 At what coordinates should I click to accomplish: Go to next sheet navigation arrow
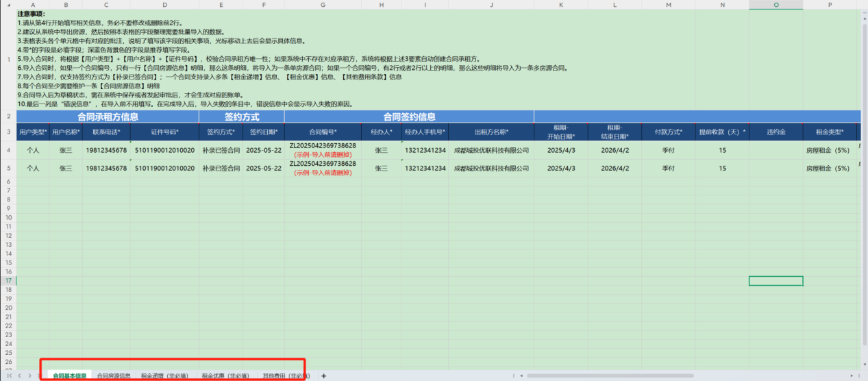point(29,376)
